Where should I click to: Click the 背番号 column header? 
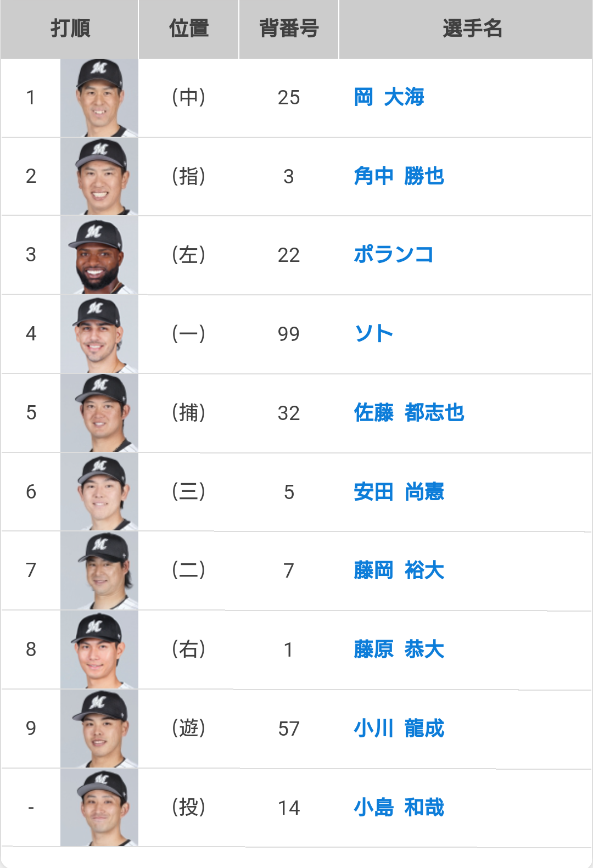[289, 29]
